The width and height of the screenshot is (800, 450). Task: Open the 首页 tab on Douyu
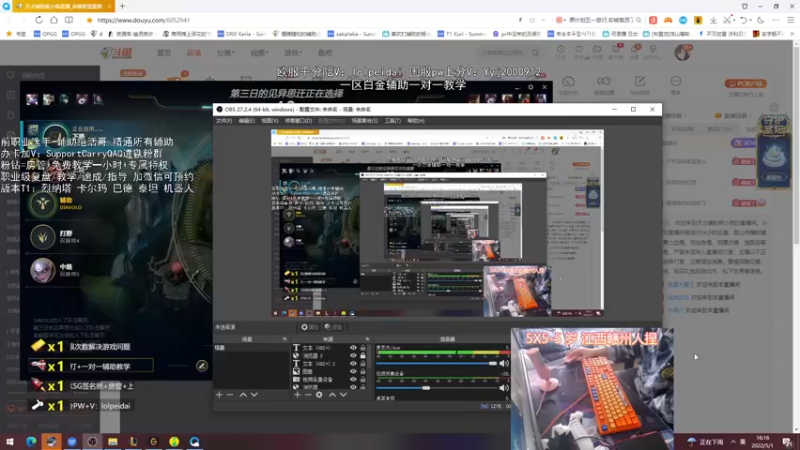click(164, 53)
